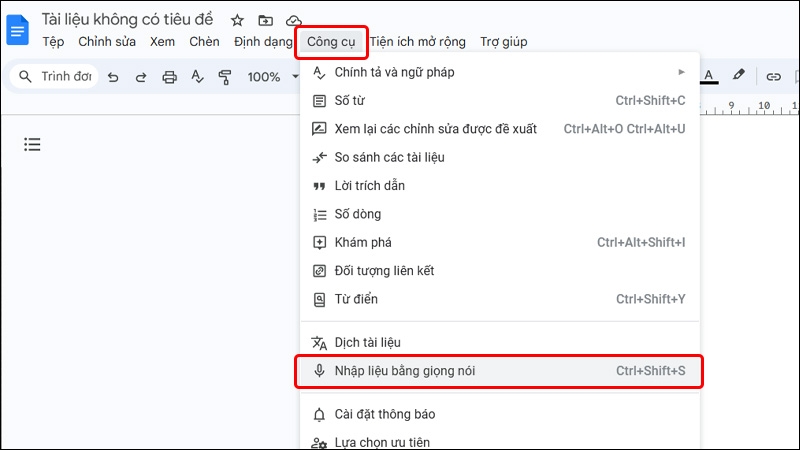
Task: Choose Số từ word count entry
Action: click(500, 101)
